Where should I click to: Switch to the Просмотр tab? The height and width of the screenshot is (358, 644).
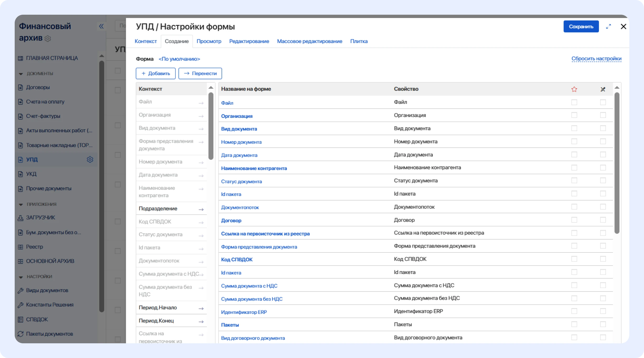pos(209,41)
